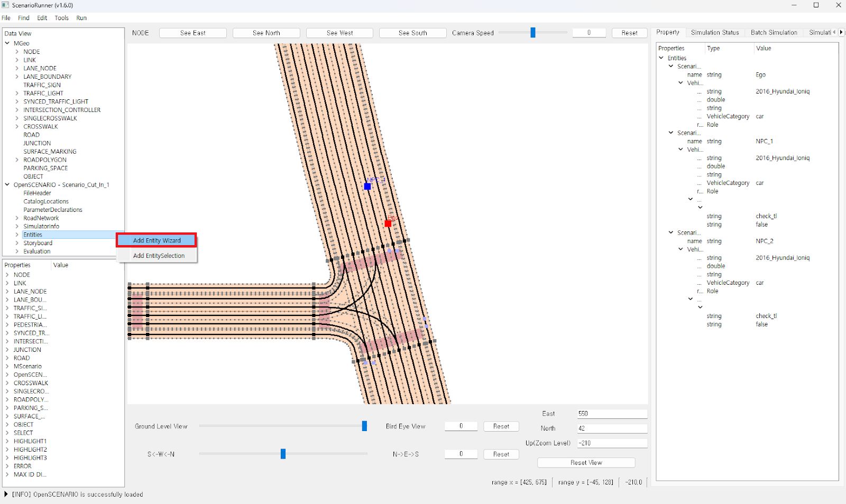Expand the Storyboard node
Image resolution: width=846 pixels, height=504 pixels.
click(17, 243)
